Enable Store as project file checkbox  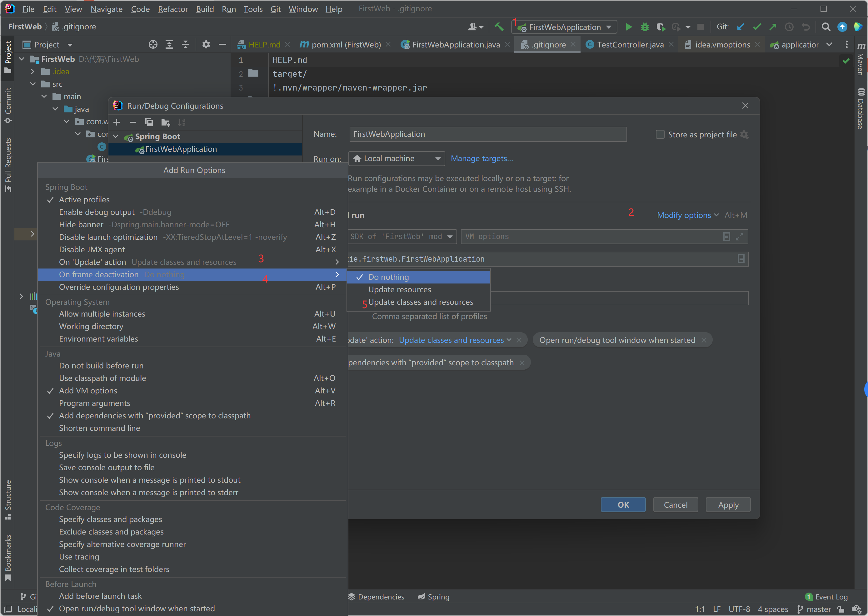point(660,135)
